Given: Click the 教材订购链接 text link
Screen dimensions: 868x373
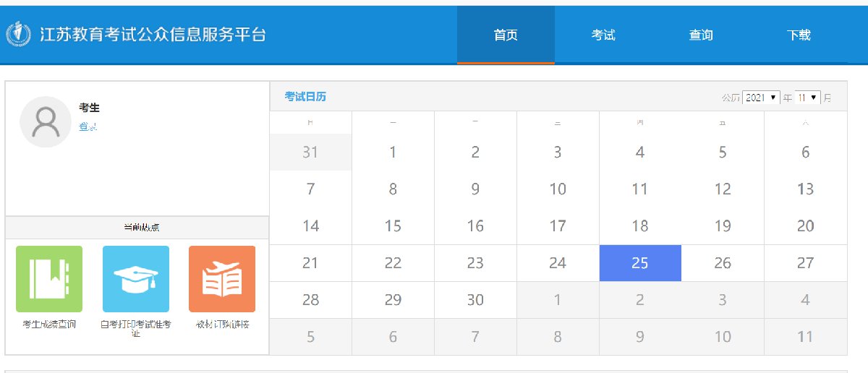Looking at the screenshot, I should pyautogui.click(x=222, y=325).
